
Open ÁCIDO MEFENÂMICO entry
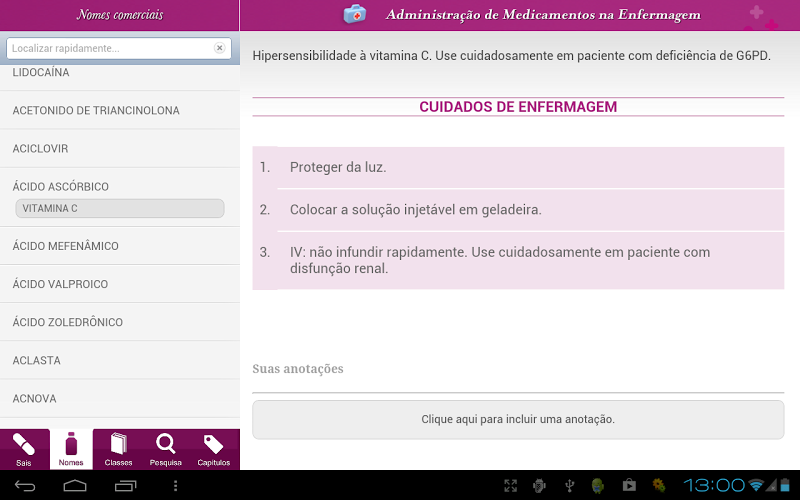pos(120,246)
